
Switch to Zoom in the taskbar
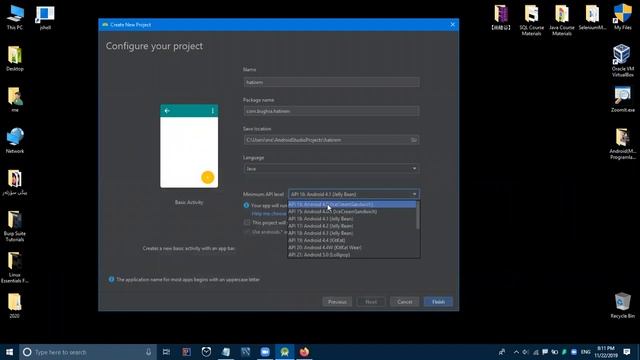tap(265, 352)
